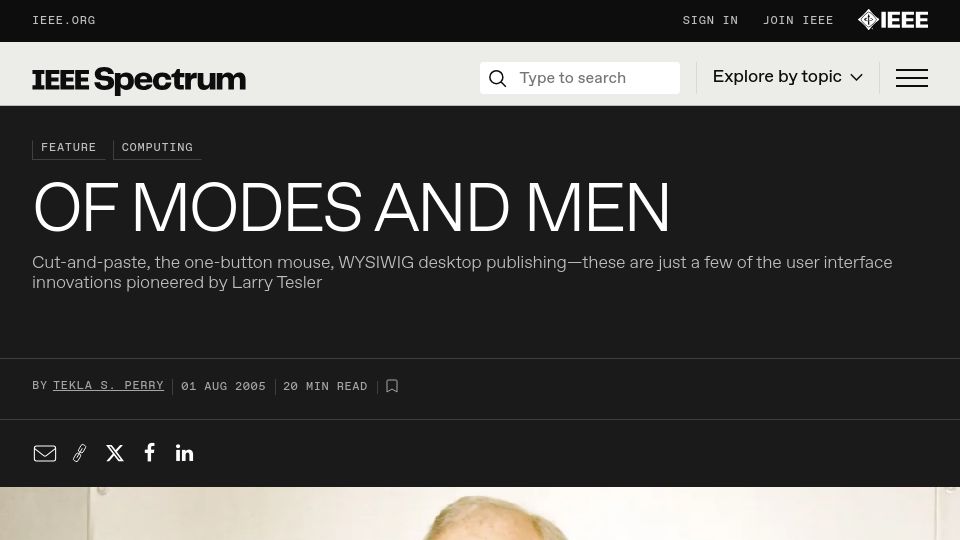Viewport: 960px width, 540px height.
Task: Bookmark this article
Action: click(392, 386)
